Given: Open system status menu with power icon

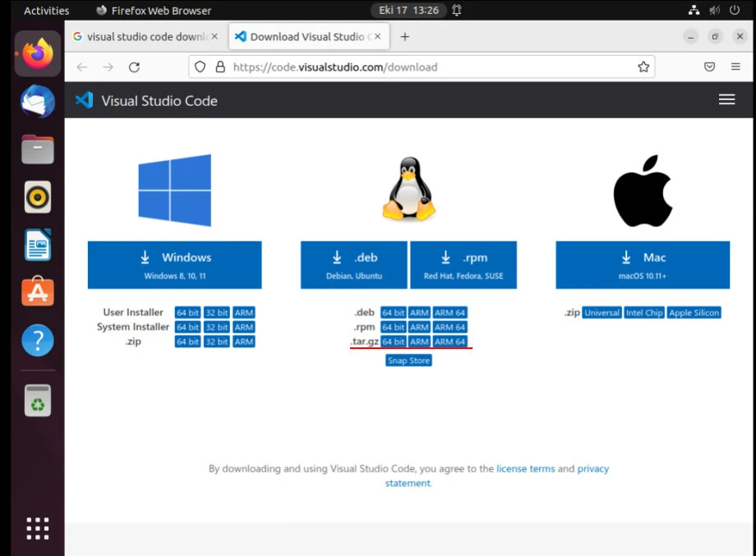Looking at the screenshot, I should pos(734,11).
